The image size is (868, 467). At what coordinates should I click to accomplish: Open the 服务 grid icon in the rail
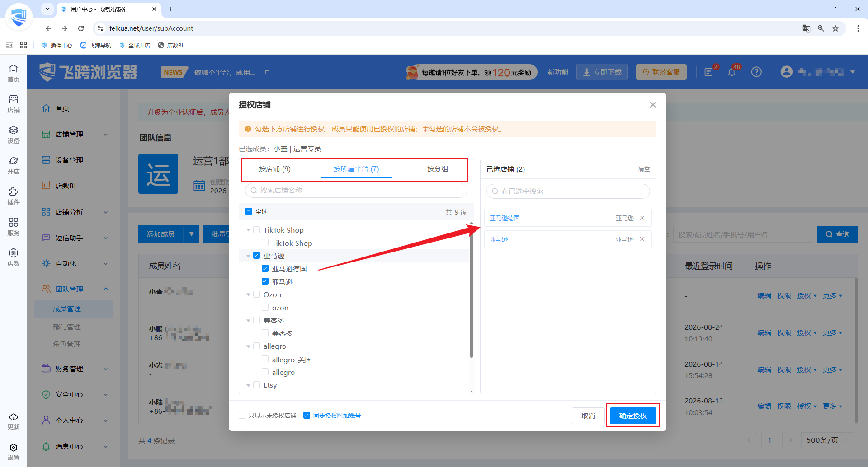tap(14, 227)
